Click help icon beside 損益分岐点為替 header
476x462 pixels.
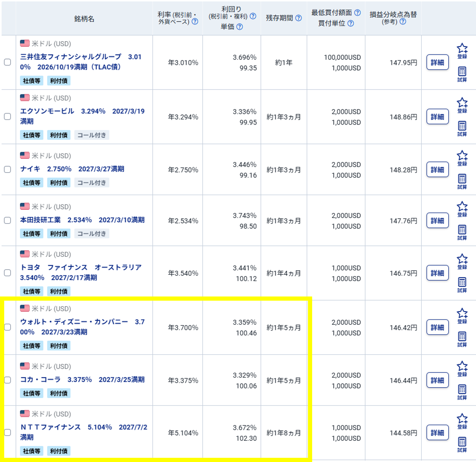pos(403,21)
